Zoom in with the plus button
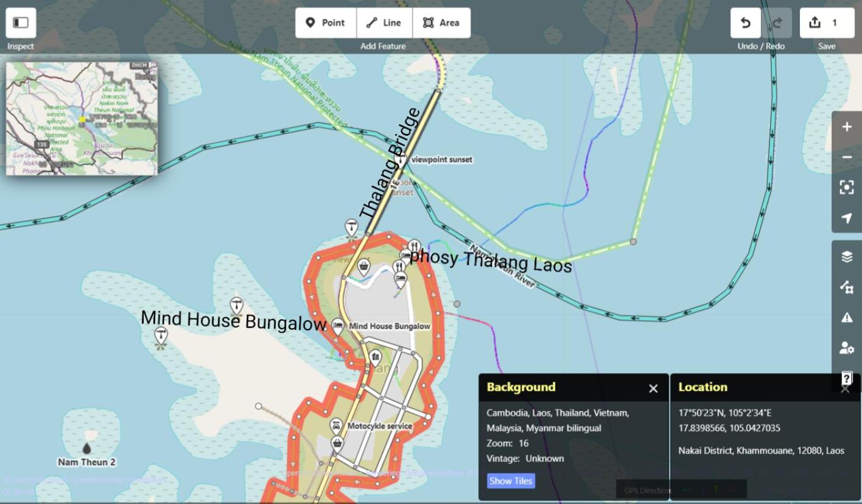This screenshot has width=862, height=504. tap(847, 127)
